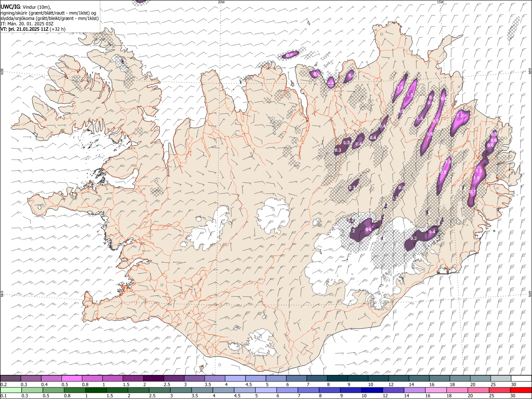The width and height of the screenshot is (532, 399).
Task: Select the darkest purple swatch labelled 2
Action: [153, 379]
